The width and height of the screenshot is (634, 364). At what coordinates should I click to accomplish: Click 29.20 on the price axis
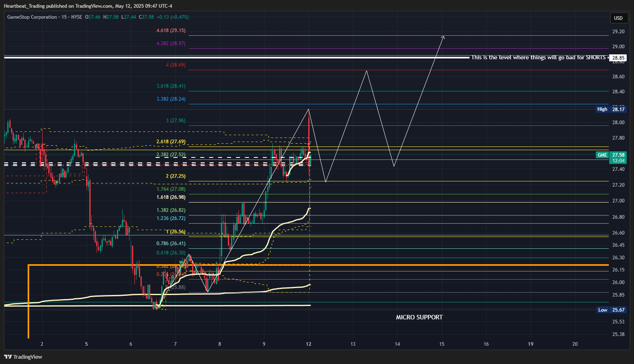(618, 32)
